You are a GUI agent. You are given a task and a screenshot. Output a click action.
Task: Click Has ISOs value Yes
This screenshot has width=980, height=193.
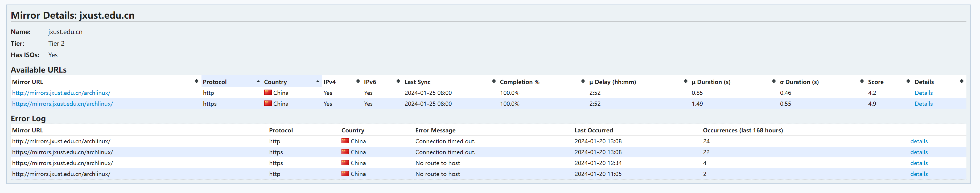tap(53, 55)
